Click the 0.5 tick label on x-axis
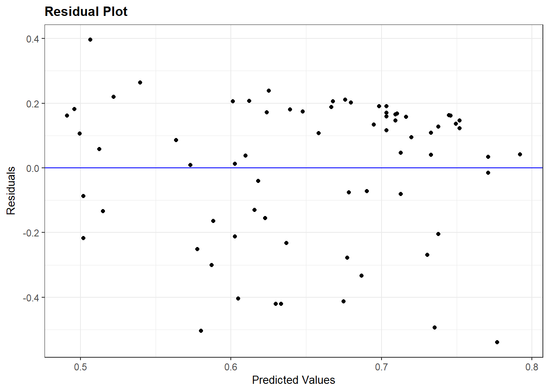549x392 pixels. (x=80, y=367)
